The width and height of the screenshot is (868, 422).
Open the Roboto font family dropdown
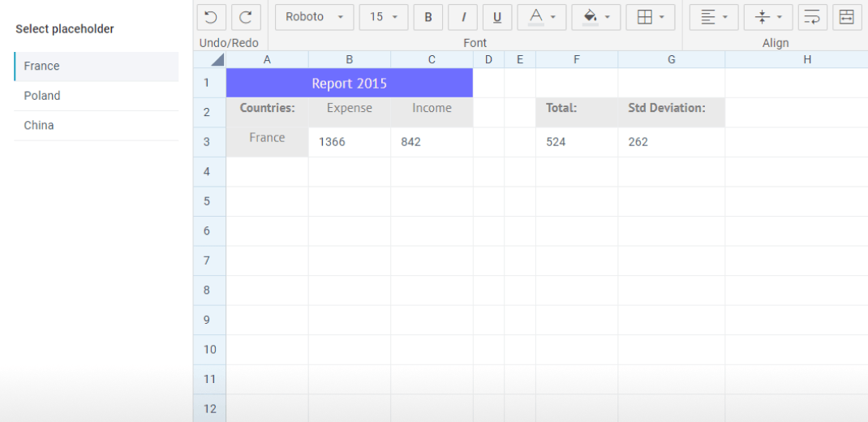tap(315, 17)
